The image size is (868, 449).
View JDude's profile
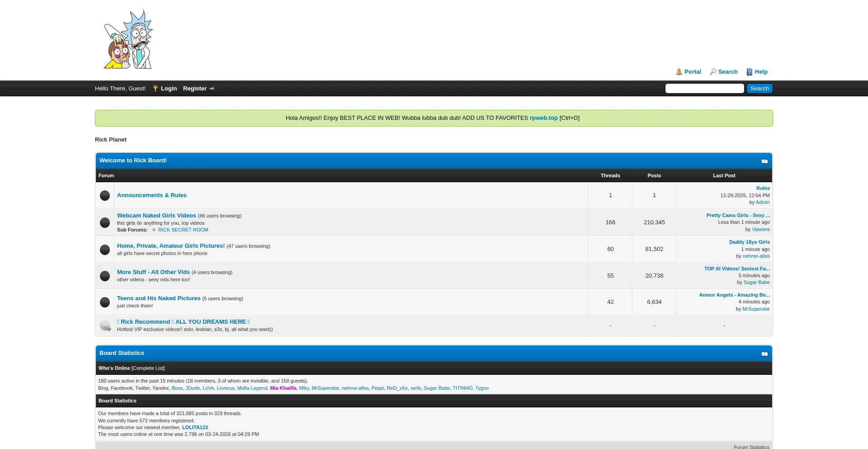[192, 388]
